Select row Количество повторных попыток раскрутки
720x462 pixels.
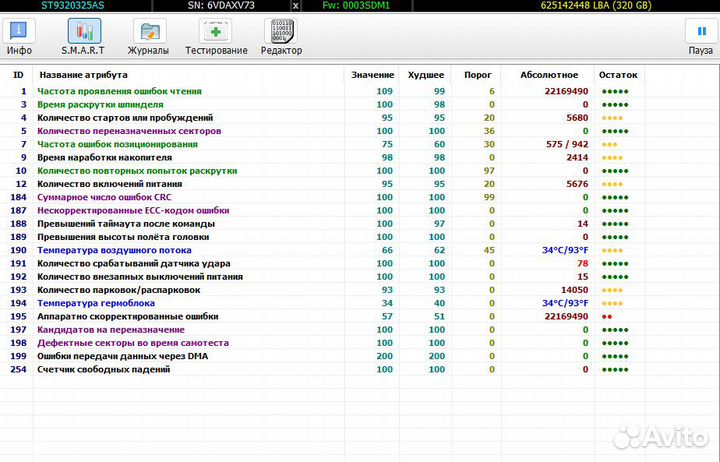pos(321,171)
